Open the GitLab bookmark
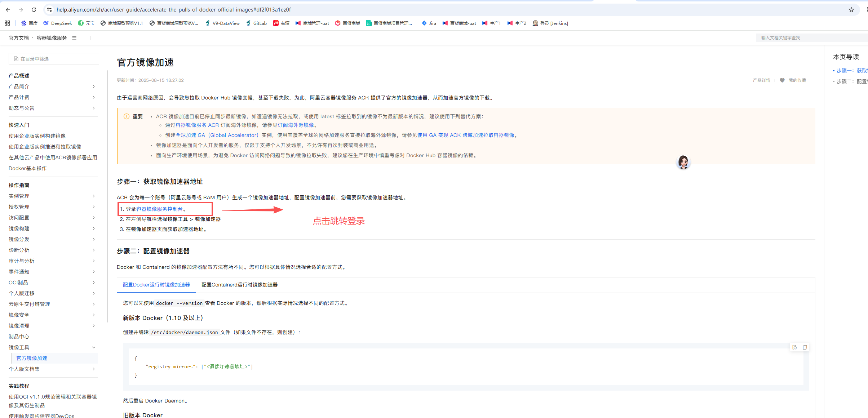 (x=256, y=23)
